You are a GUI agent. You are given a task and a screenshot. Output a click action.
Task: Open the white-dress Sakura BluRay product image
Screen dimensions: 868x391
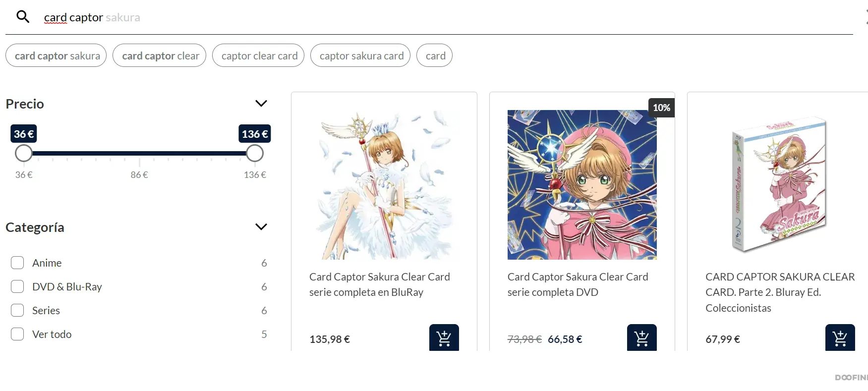coord(384,184)
